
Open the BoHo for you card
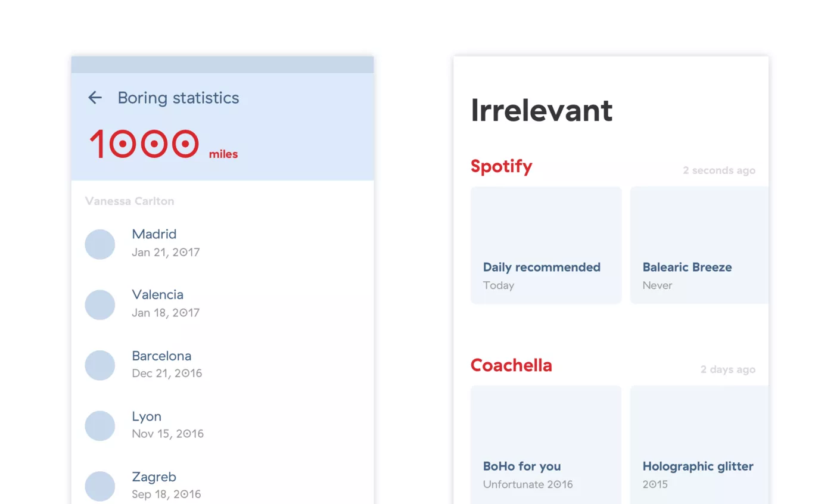[546, 444]
